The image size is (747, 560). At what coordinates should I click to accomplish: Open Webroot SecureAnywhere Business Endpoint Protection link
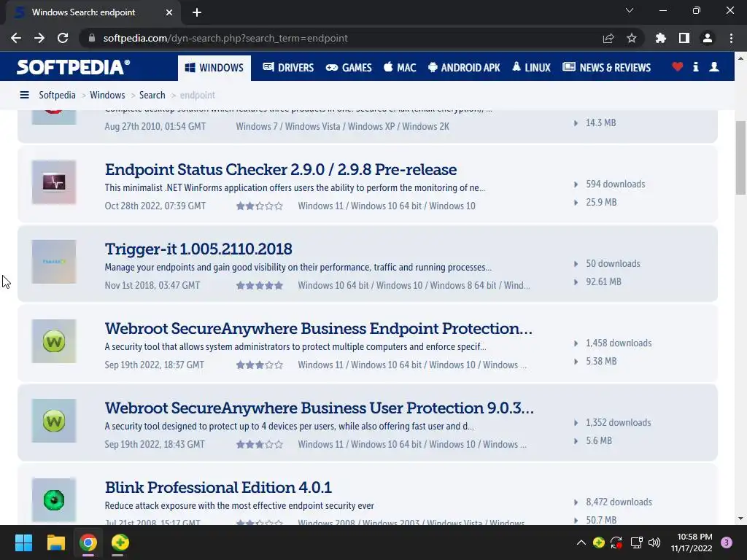(x=319, y=329)
